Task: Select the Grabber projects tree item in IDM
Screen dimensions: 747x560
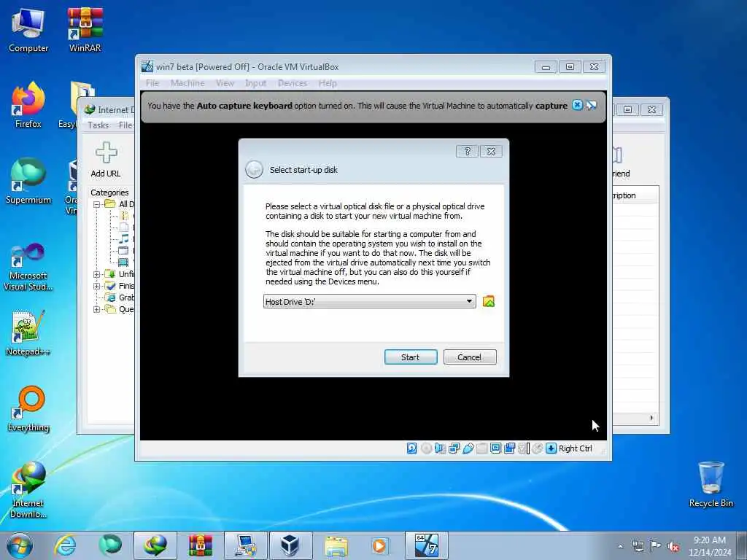Action: [x=121, y=297]
